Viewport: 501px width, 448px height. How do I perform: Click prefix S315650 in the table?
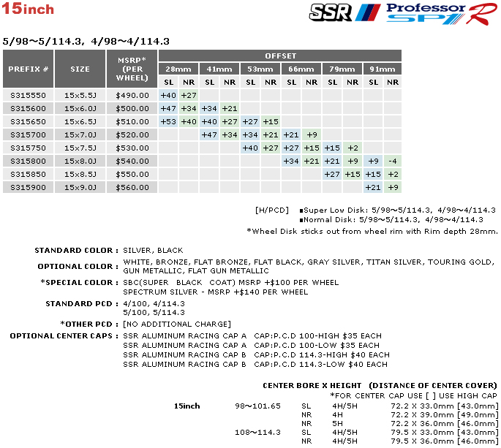(28, 121)
